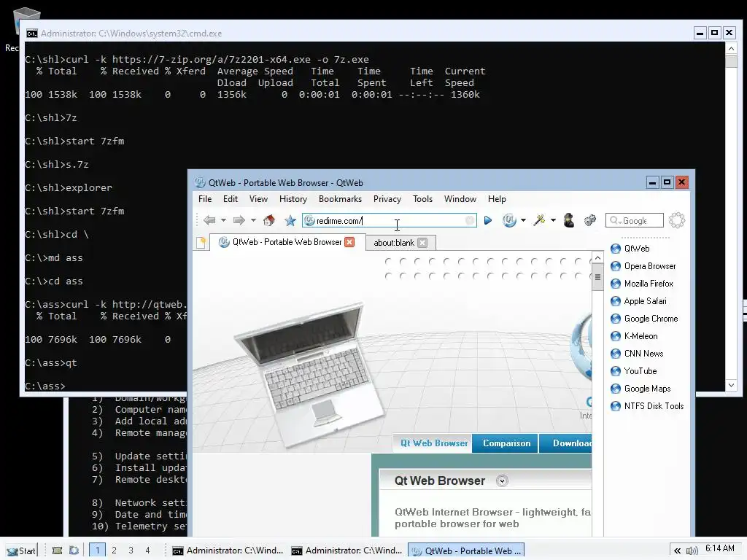Activate QtWeb - Portable Web taskbar button

tap(466, 551)
